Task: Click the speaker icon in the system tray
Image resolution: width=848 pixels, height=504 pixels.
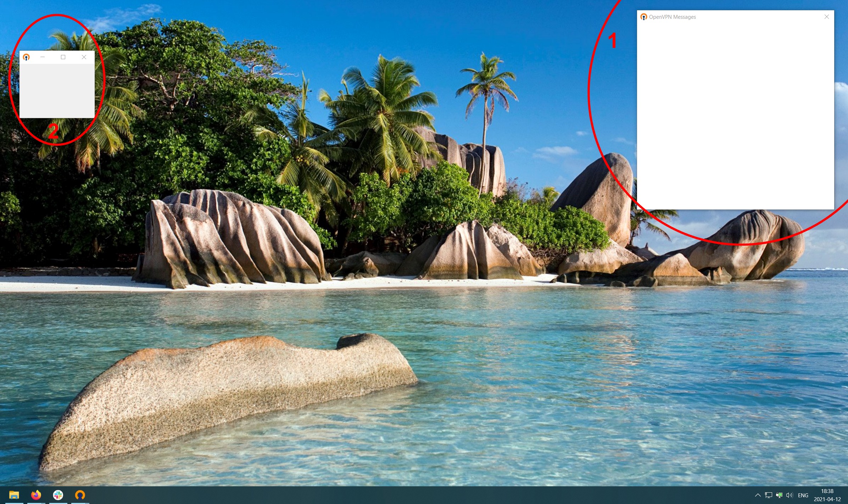Action: pyautogui.click(x=789, y=495)
